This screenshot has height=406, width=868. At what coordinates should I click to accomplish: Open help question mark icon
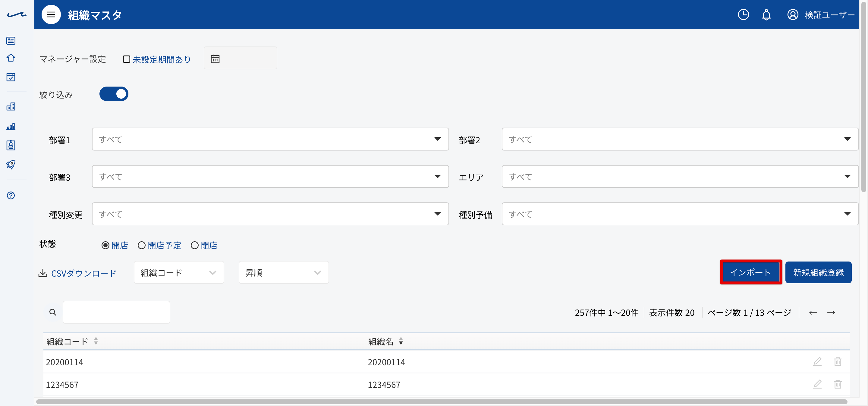pos(11,195)
